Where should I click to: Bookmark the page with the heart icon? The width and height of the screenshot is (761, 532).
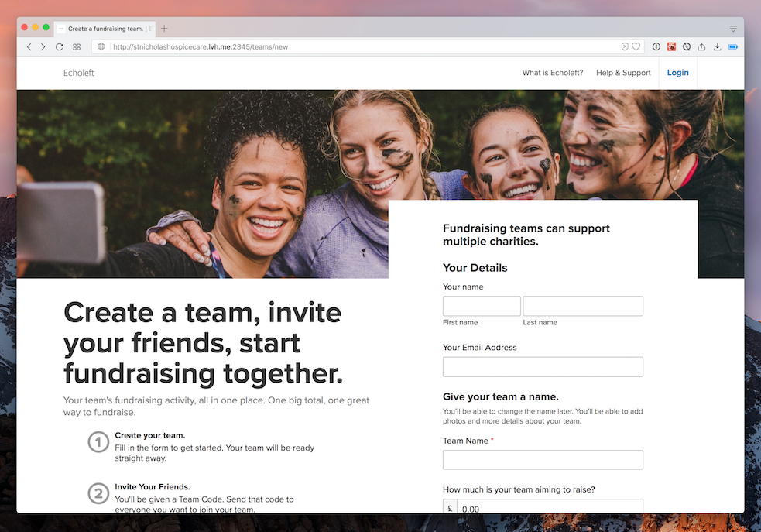point(636,46)
